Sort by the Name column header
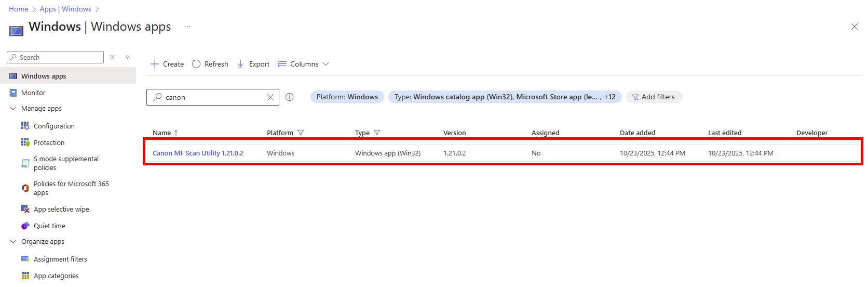868x287 pixels. [162, 133]
